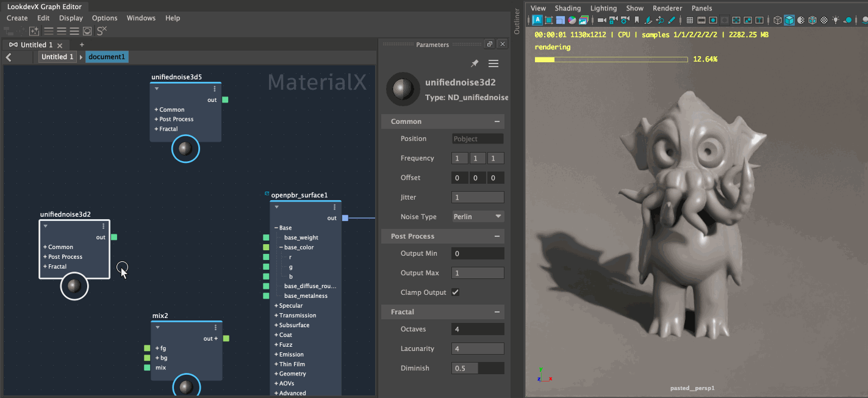Screen dimensions: 868x398
Task: Click the Untitled 1 breadcrumb button
Action: point(57,57)
